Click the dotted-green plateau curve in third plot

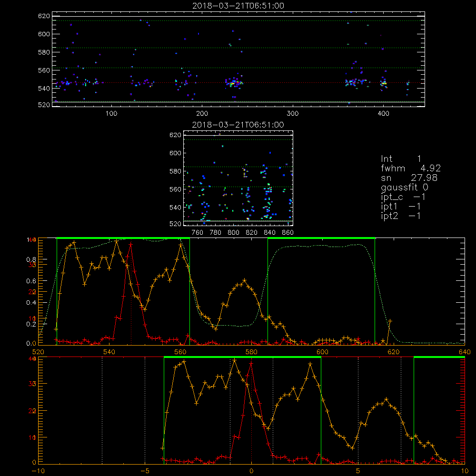click(322, 246)
